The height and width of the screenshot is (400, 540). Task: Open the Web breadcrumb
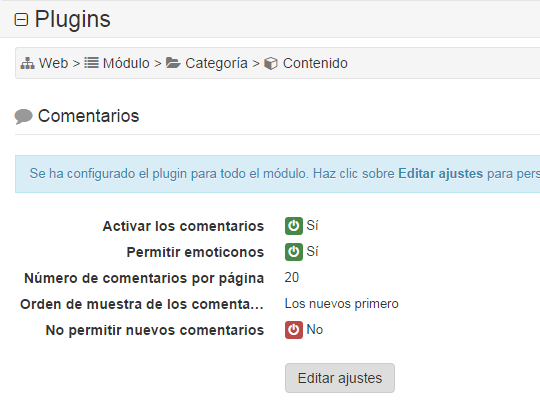[53, 63]
